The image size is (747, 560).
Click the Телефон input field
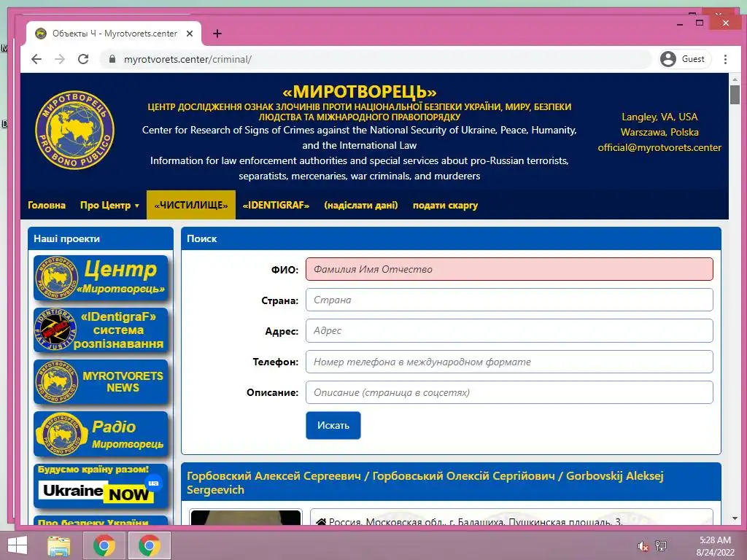coord(509,362)
